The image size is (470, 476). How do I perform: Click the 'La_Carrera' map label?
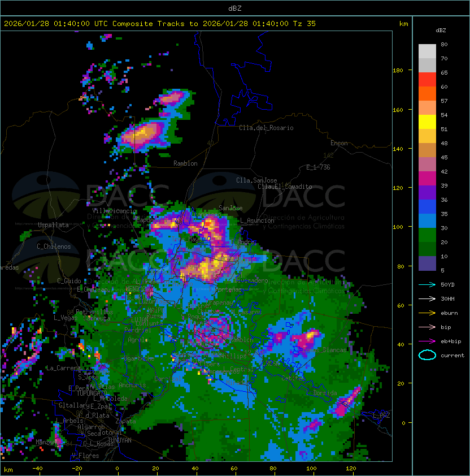pyautogui.click(x=63, y=368)
